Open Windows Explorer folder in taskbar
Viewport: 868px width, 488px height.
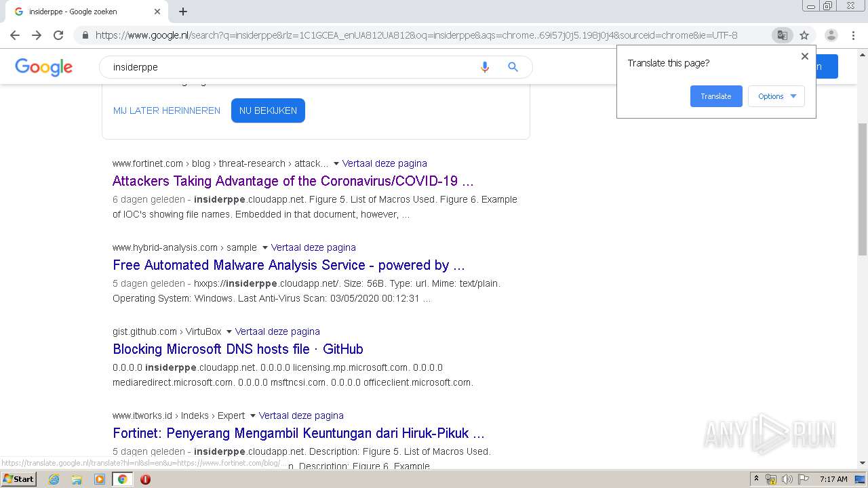click(77, 479)
